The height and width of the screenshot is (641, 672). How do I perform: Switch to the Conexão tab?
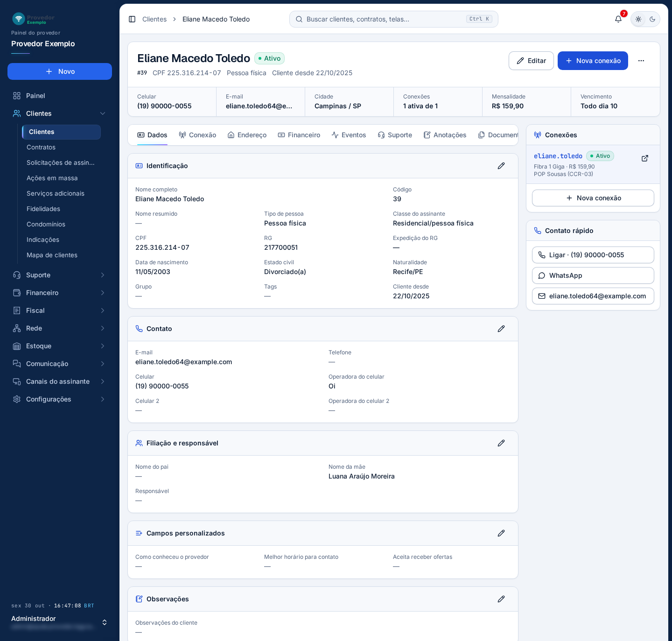197,135
